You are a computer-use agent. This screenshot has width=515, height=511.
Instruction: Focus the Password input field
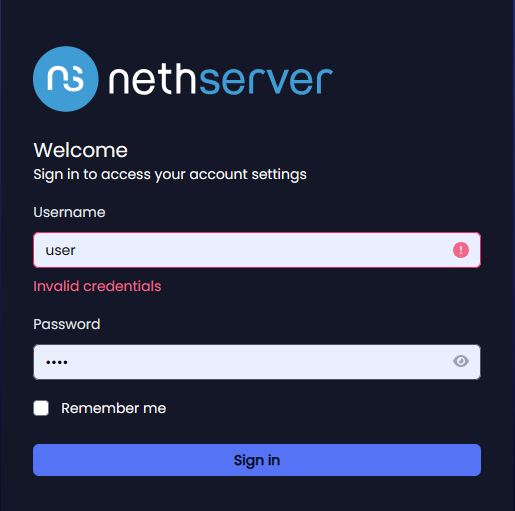click(257, 362)
